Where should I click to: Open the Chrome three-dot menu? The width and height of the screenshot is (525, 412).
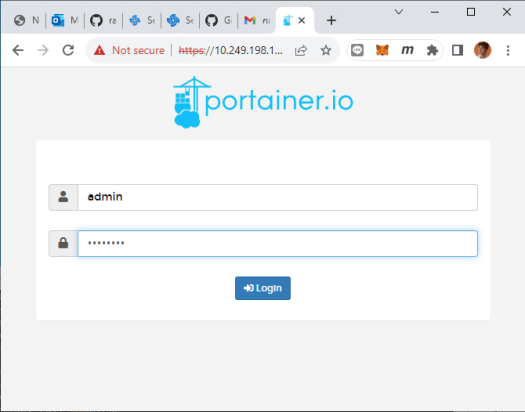coord(508,50)
